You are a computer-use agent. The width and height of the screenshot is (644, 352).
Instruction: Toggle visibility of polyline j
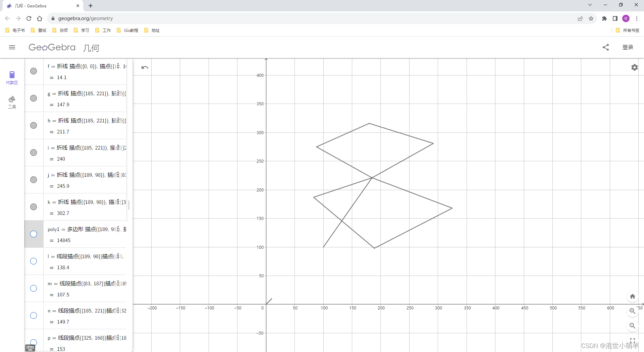coord(34,180)
